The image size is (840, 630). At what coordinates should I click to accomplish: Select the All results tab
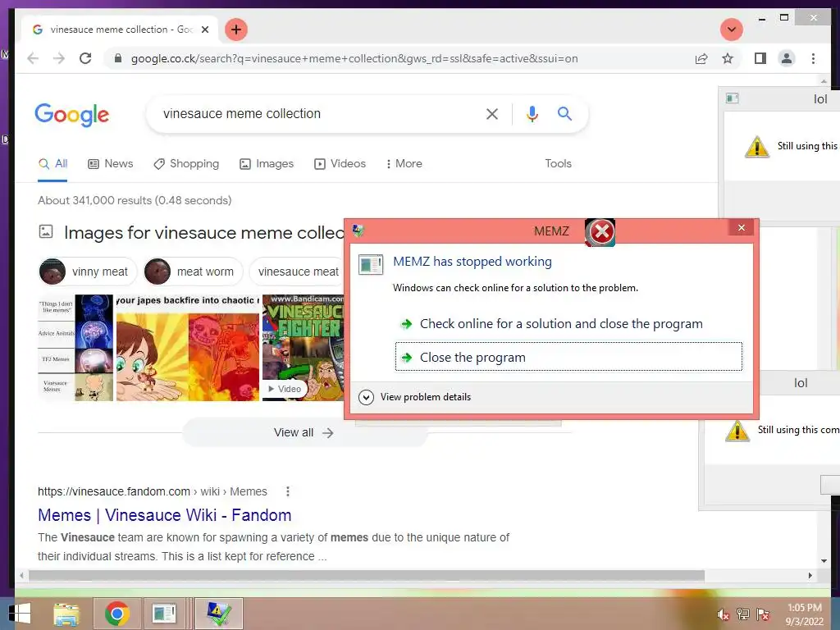tap(52, 164)
